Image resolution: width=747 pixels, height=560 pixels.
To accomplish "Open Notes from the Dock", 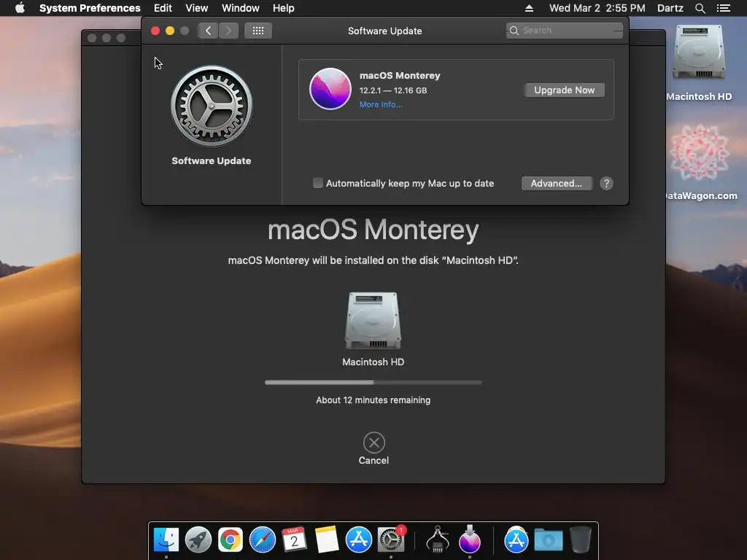I will tap(326, 540).
